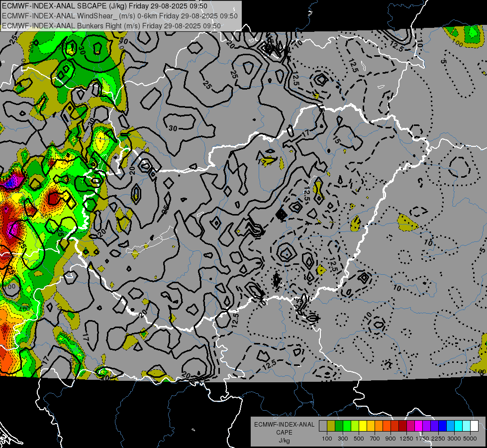487x448 pixels.
Task: Click the Bunkers Right header line
Action: (111, 26)
